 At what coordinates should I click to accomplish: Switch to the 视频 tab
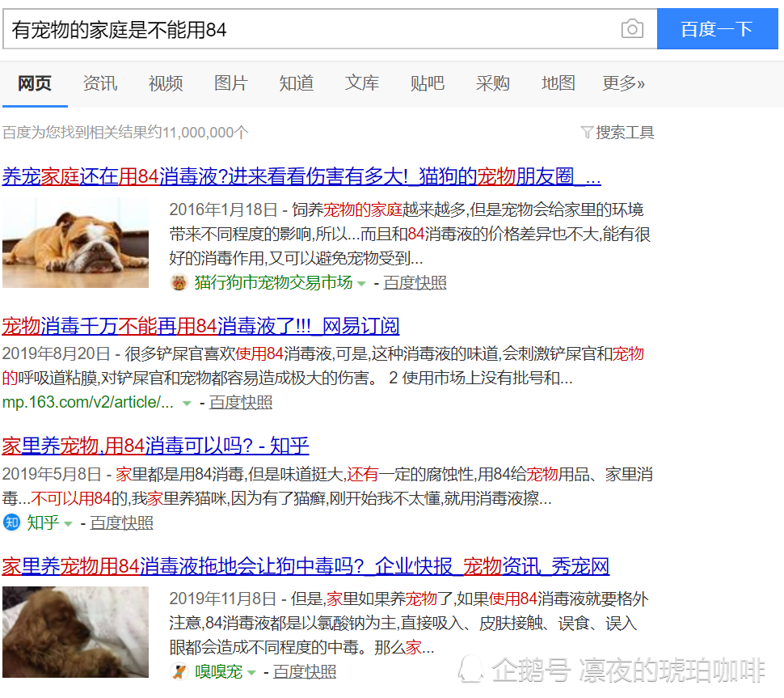(166, 83)
